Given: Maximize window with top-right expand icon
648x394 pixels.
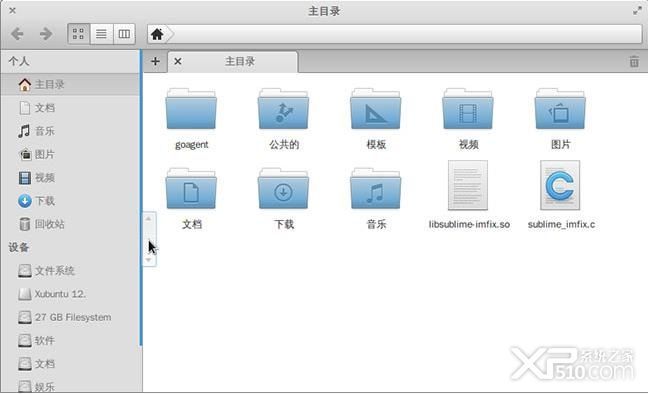Looking at the screenshot, I should pos(637,11).
